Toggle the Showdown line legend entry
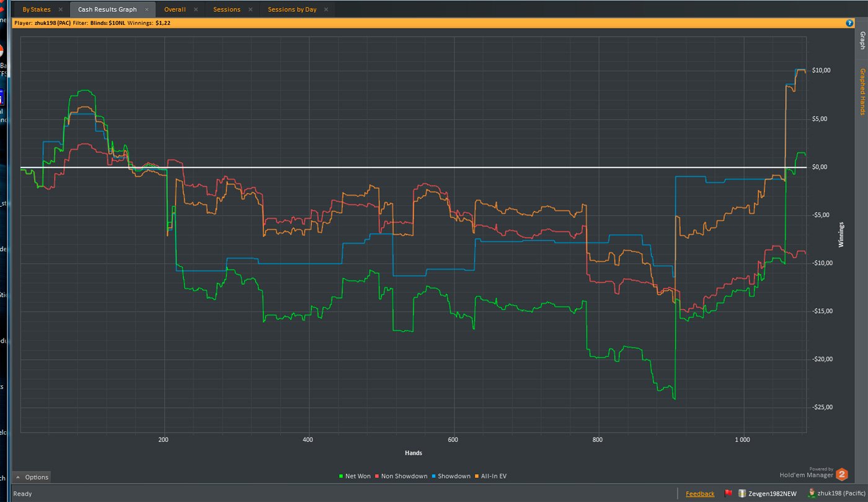 [x=451, y=477]
